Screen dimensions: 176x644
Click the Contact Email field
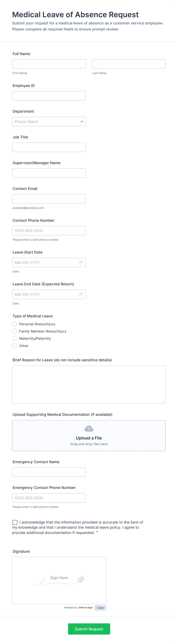[x=49, y=198]
